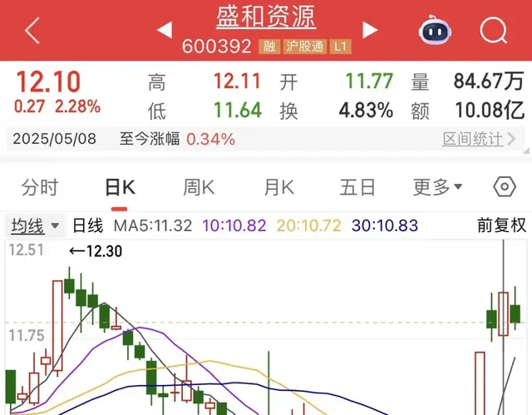532x415 pixels.
Task: Tap the date 2025/05/08
Action: (x=55, y=139)
